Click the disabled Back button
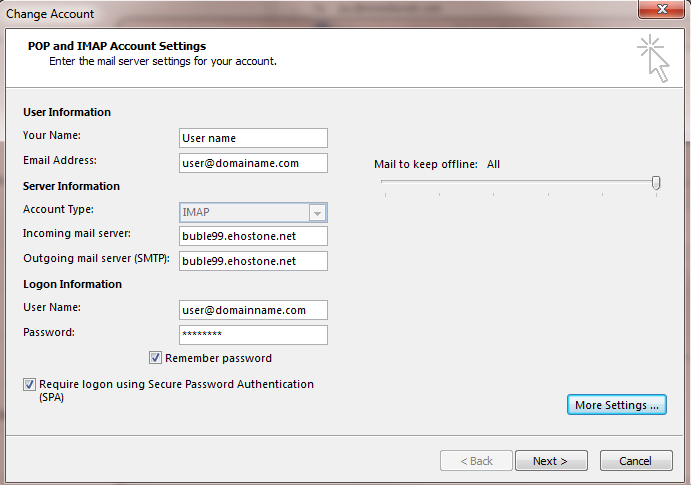Screen dimensions: 691x485 point(476,461)
